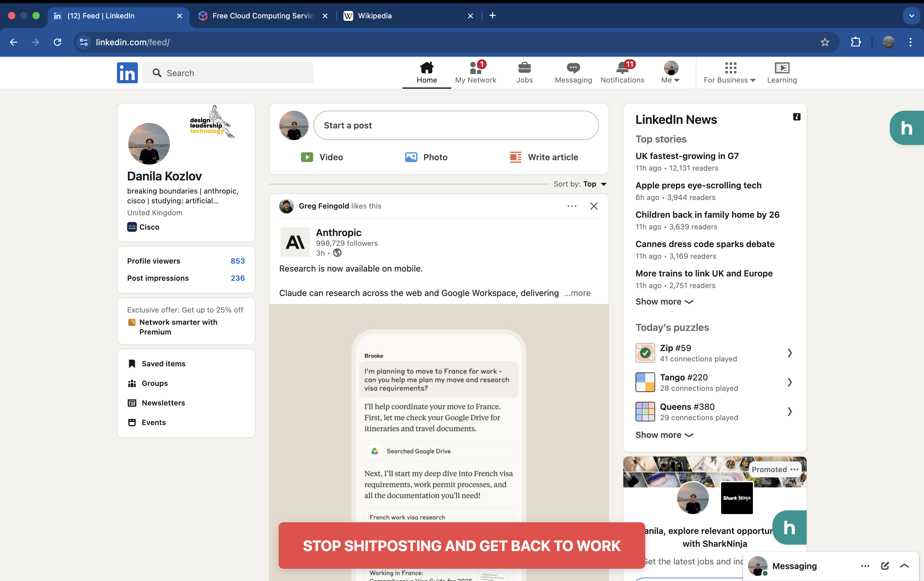924x581 pixels.
Task: Change feed Sort by Top dropdown
Action: click(594, 184)
